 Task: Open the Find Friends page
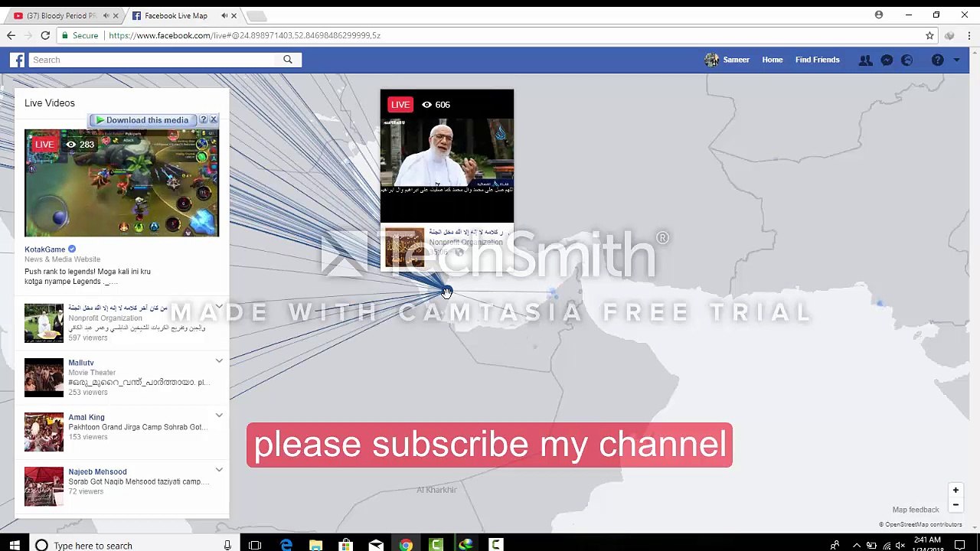pos(817,60)
